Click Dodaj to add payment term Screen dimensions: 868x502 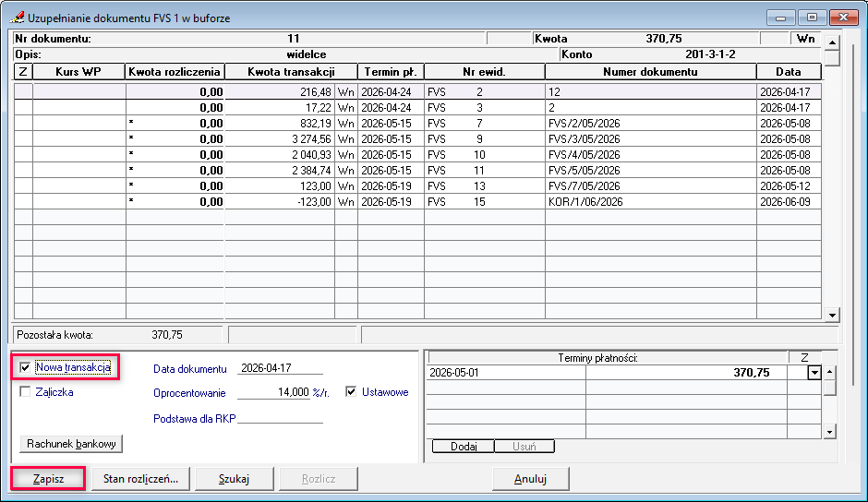pos(464,446)
